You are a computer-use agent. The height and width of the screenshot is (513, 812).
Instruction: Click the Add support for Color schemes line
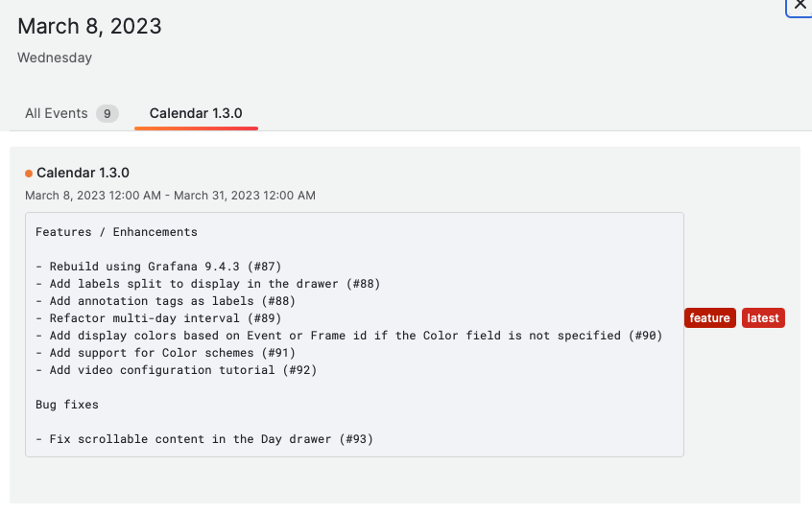tap(165, 353)
